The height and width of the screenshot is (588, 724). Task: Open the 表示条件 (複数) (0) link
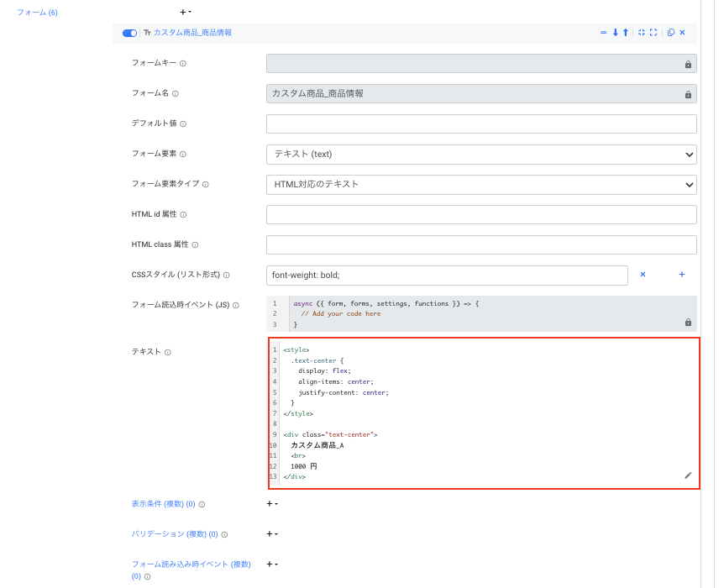[x=164, y=503]
